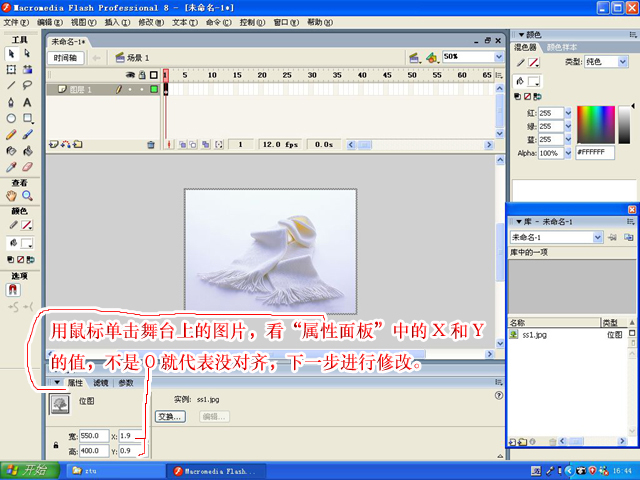Open the 修改 menu
Viewport: 640px width, 480px height.
(146, 21)
